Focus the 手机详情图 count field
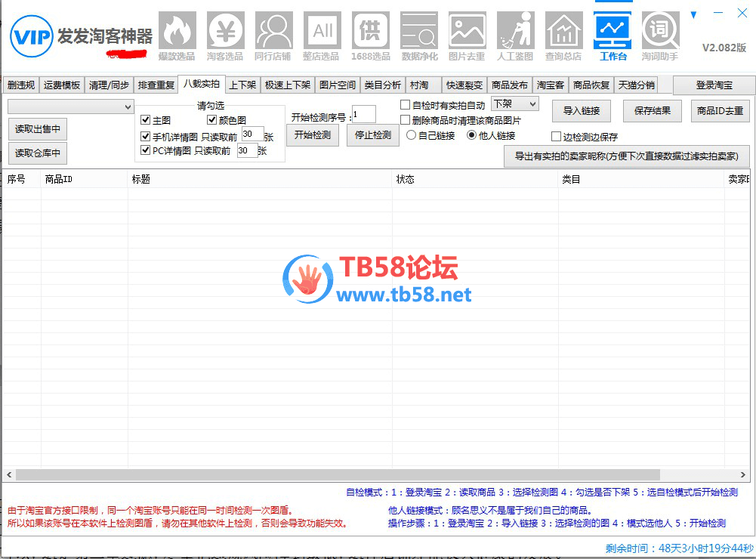 pos(253,134)
